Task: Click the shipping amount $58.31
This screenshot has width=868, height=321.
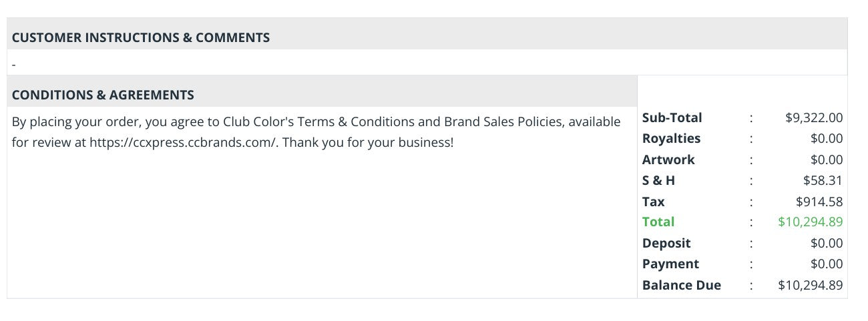Action: point(823,180)
